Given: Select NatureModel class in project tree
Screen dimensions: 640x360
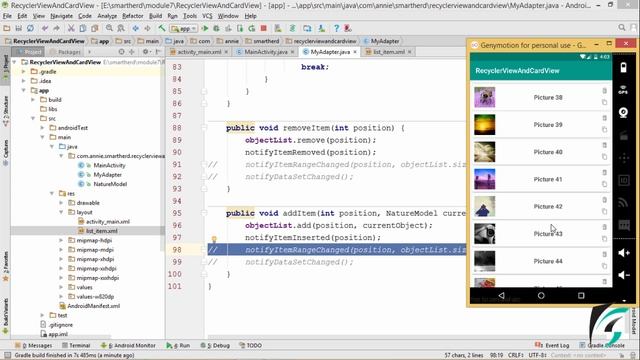Looking at the screenshot, I should coord(110,184).
